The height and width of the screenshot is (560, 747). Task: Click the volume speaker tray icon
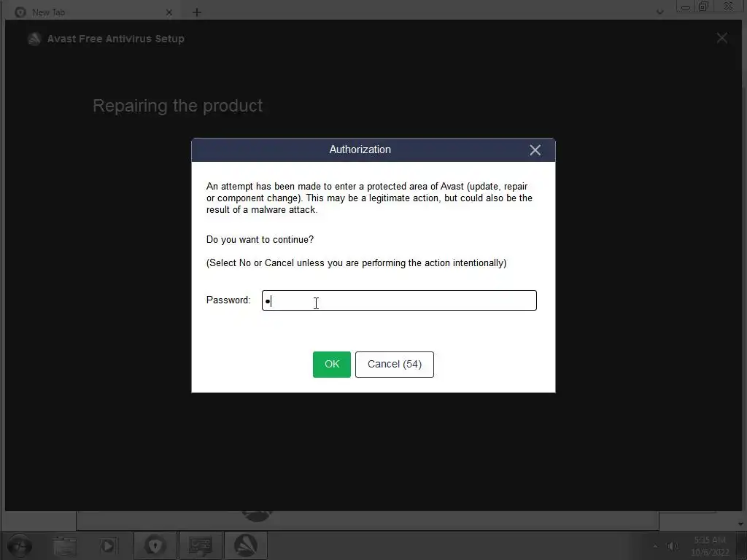[x=673, y=546]
